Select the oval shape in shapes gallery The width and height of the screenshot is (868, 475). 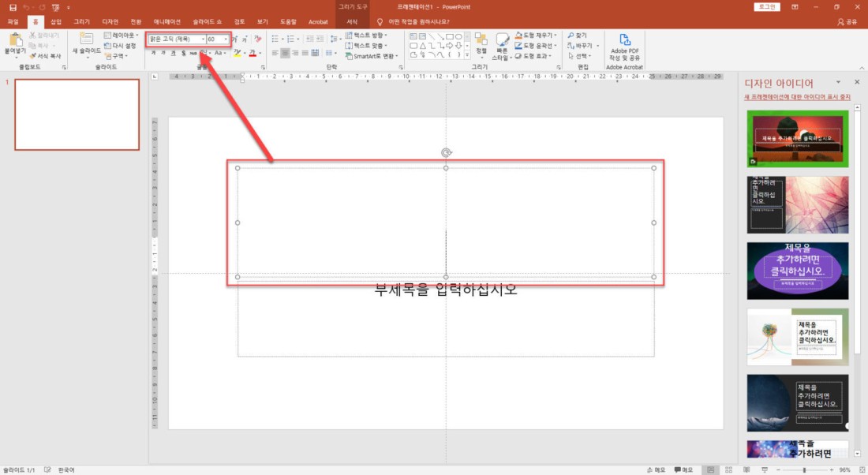[x=458, y=36]
